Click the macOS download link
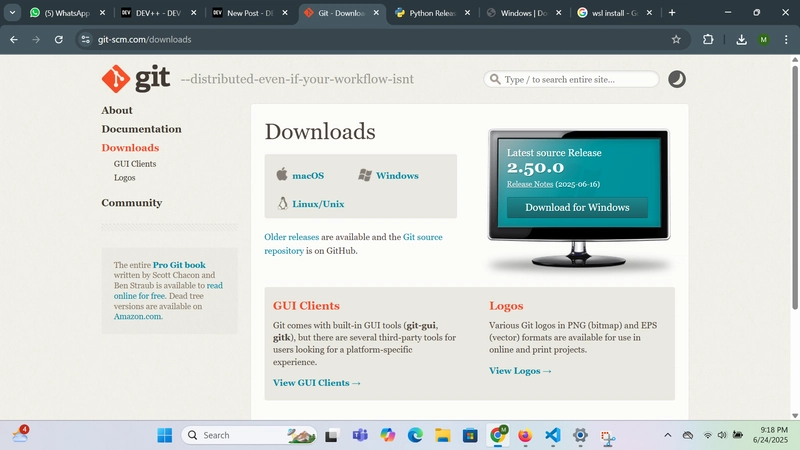The image size is (800, 450). 308,176
